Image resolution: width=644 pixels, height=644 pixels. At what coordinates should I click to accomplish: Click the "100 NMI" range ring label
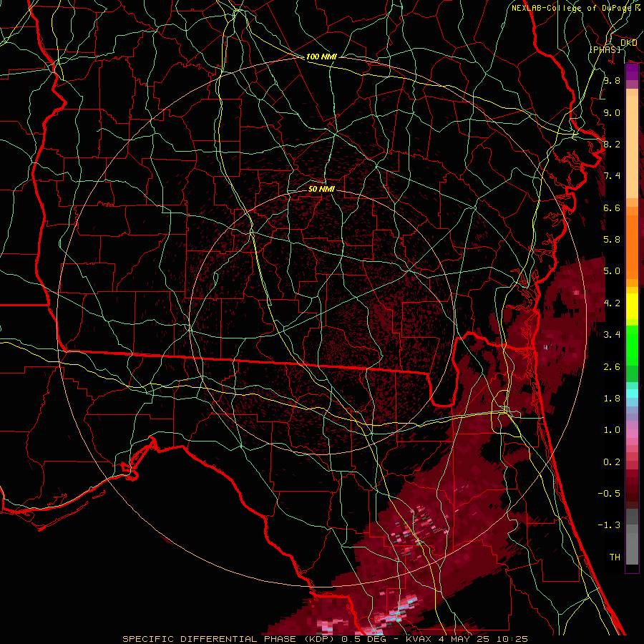point(321,57)
